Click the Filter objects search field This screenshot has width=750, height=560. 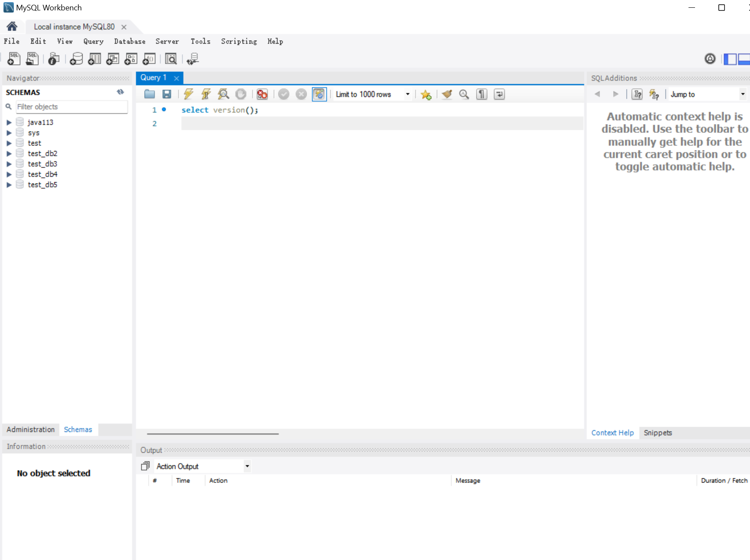point(71,107)
